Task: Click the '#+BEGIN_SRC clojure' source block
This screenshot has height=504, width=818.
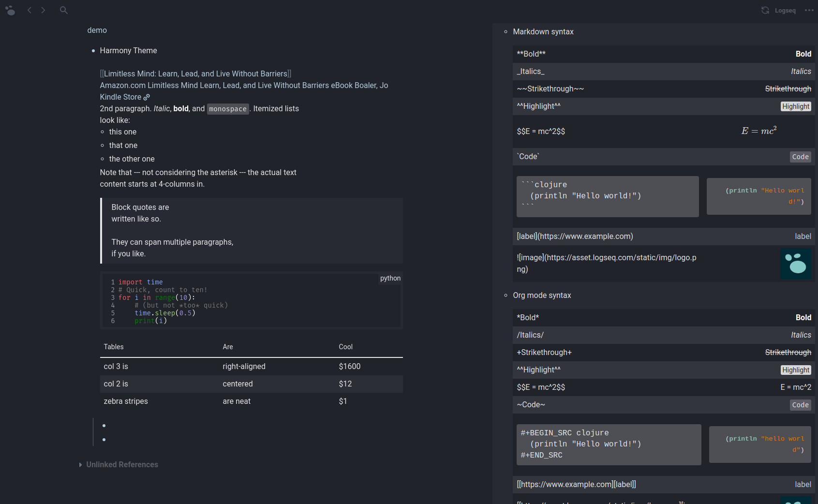Action: 609,445
